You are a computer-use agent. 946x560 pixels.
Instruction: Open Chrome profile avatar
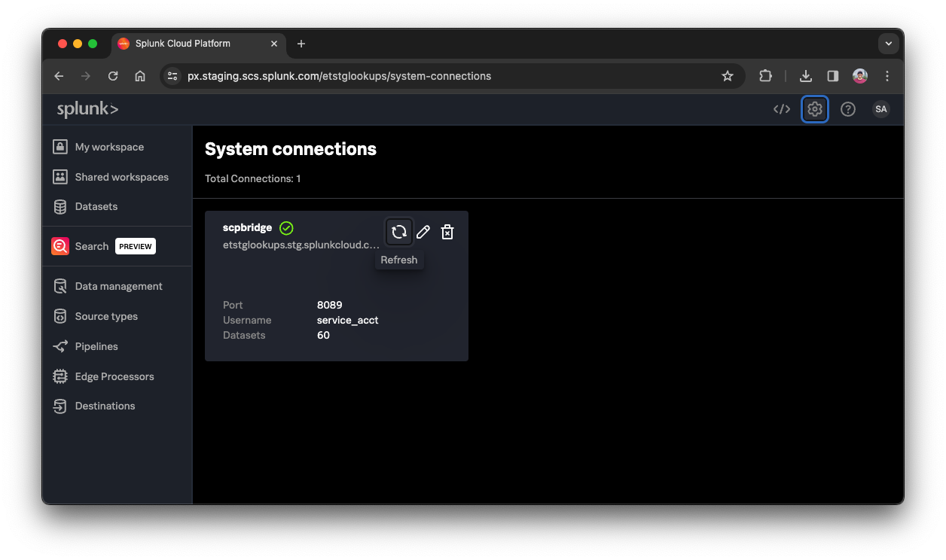[x=860, y=76]
